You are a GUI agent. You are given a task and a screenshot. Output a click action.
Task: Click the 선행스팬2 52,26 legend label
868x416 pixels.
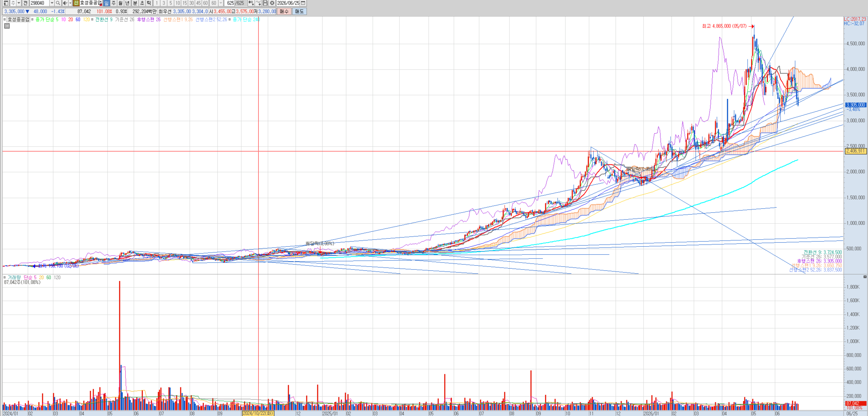pos(211,19)
